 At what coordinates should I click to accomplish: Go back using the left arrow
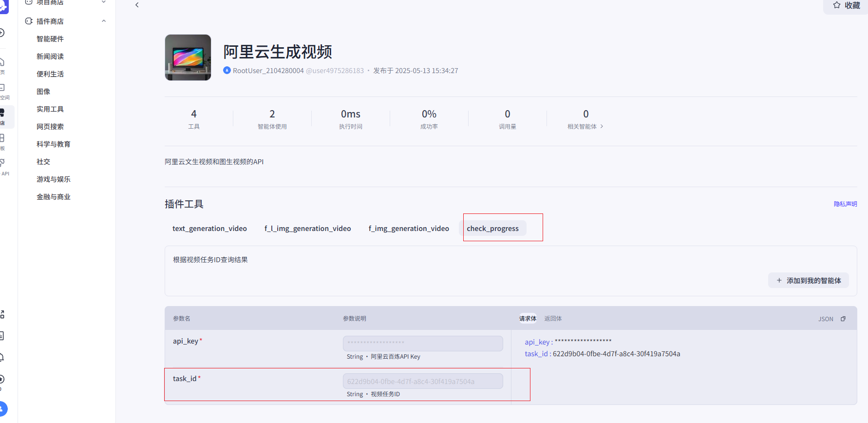tap(137, 5)
